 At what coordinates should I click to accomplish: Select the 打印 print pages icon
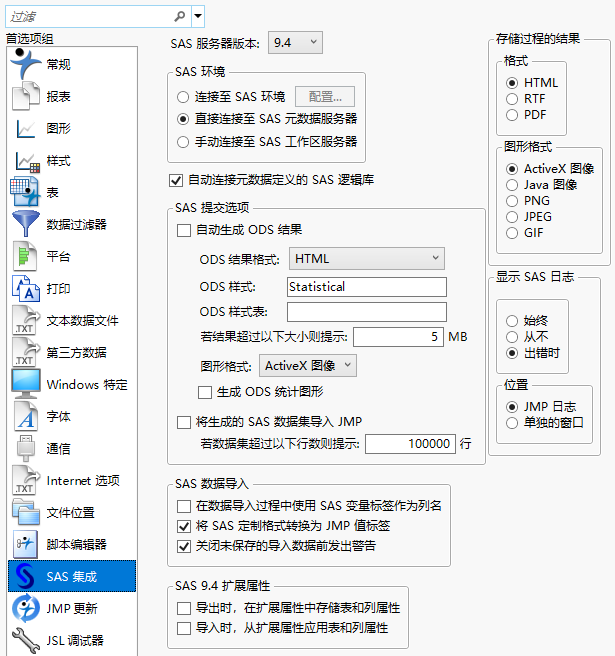point(26,288)
